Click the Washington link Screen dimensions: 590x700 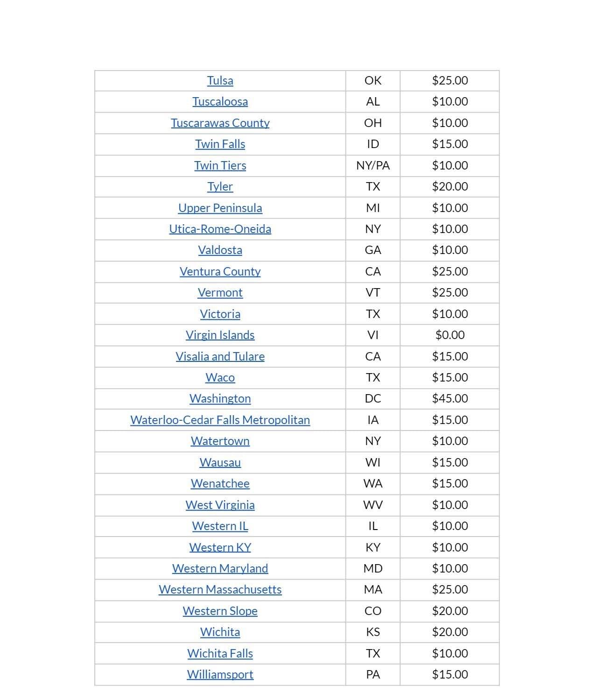pyautogui.click(x=220, y=399)
